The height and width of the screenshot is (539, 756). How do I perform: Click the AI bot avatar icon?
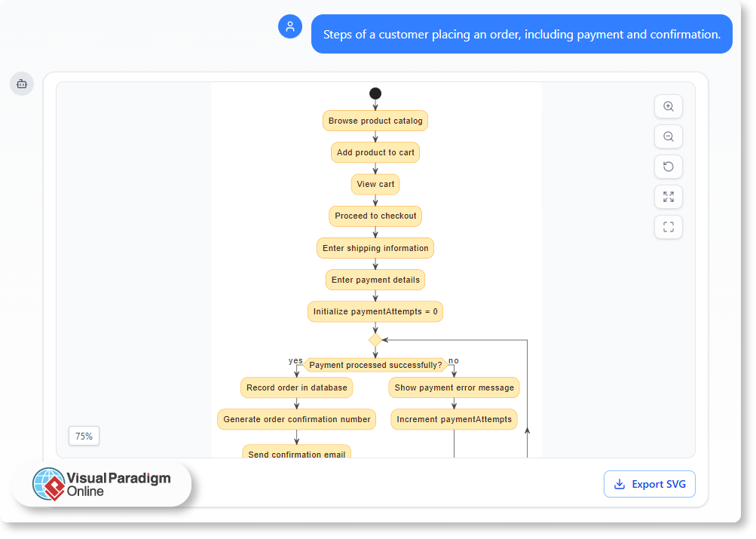click(21, 84)
